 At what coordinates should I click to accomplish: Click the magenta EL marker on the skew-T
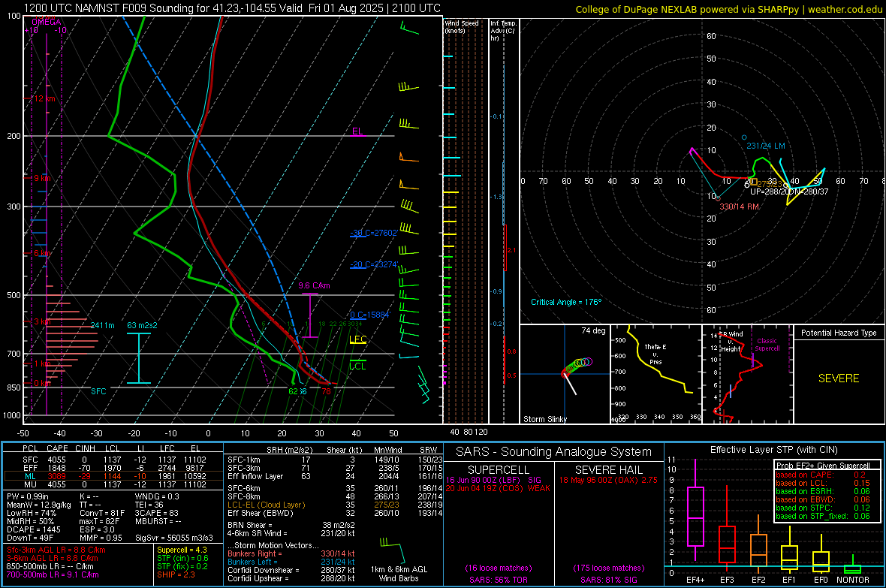(357, 131)
